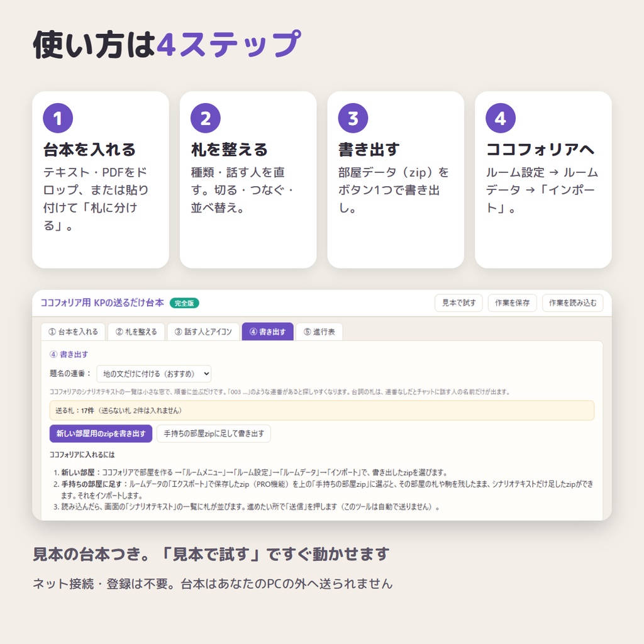Click 手持ちの部屋zipに足して書き出す button
The image size is (644, 644).
click(214, 434)
